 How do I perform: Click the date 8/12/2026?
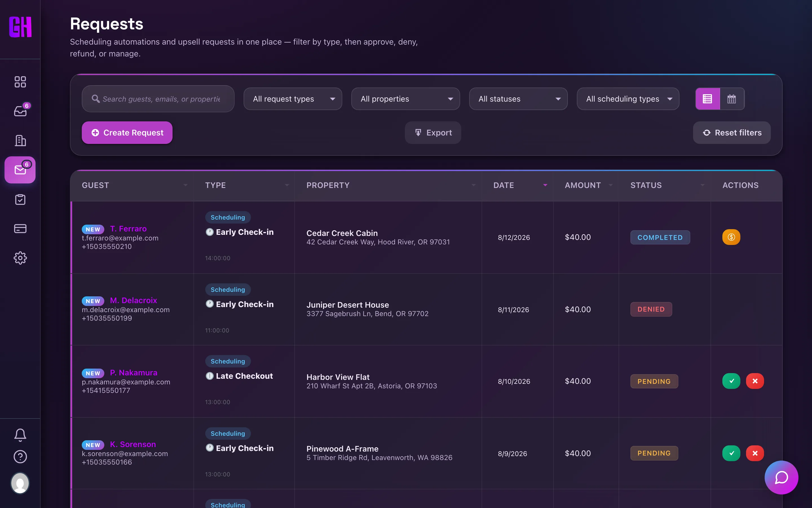click(x=514, y=238)
